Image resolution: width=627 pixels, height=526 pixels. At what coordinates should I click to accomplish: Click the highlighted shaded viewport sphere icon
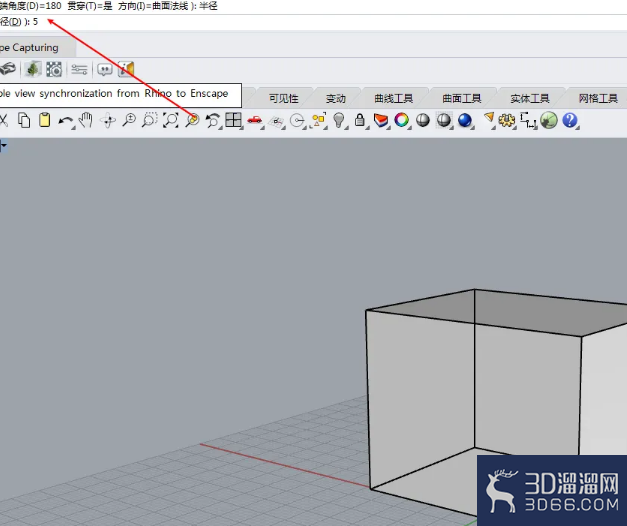click(444, 120)
